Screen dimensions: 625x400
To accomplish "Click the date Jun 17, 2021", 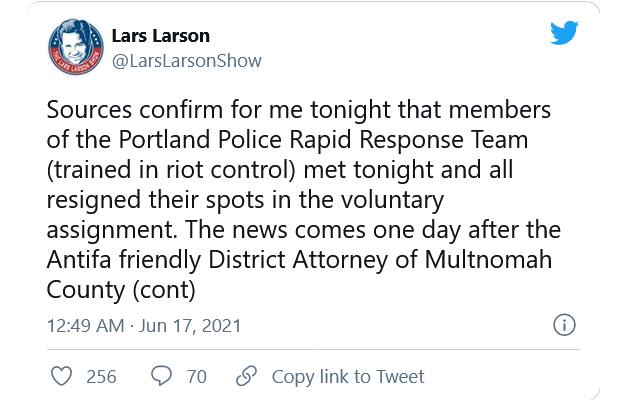I will point(190,325).
